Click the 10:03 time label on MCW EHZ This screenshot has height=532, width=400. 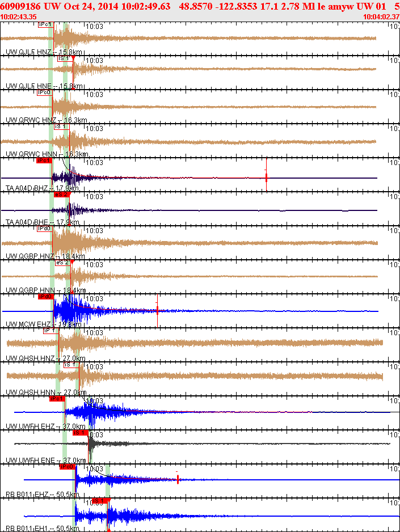[x=94, y=298]
